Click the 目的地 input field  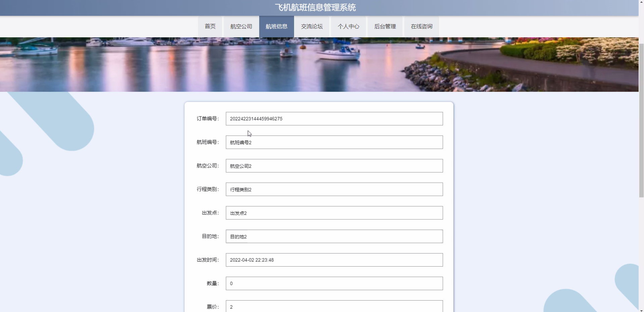(334, 236)
